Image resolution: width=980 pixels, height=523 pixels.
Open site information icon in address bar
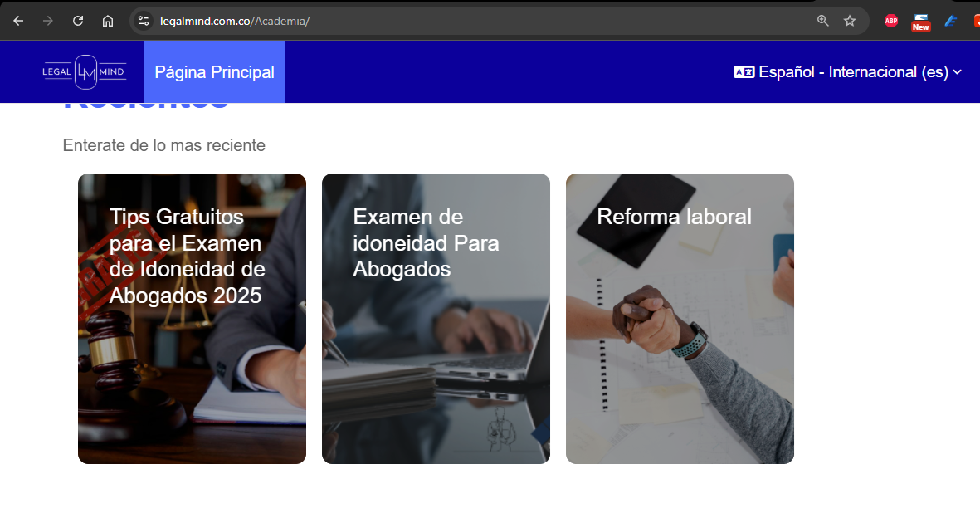(144, 21)
